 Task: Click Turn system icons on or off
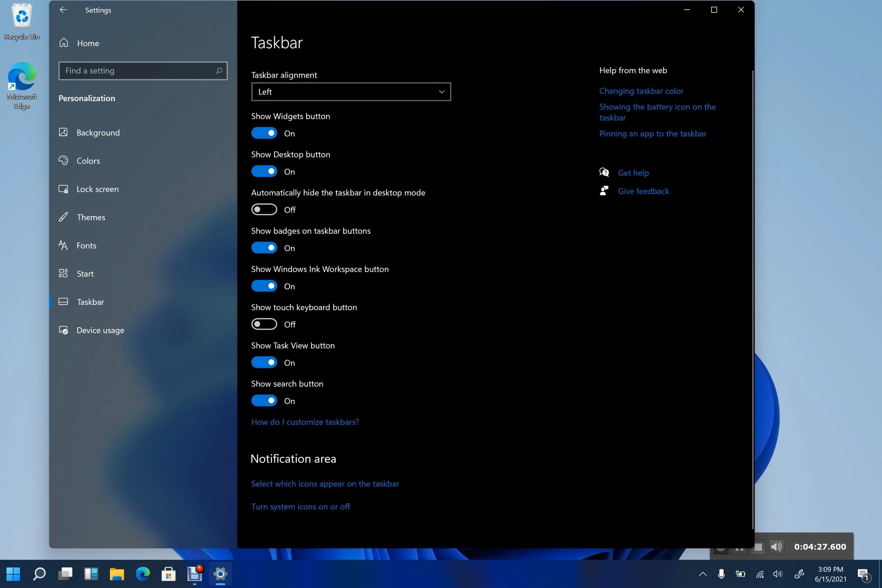(300, 507)
